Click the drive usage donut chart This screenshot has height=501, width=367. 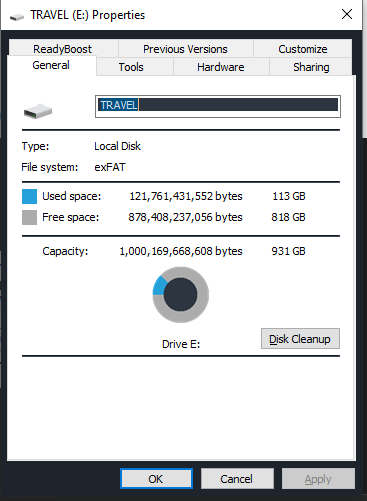point(181,295)
